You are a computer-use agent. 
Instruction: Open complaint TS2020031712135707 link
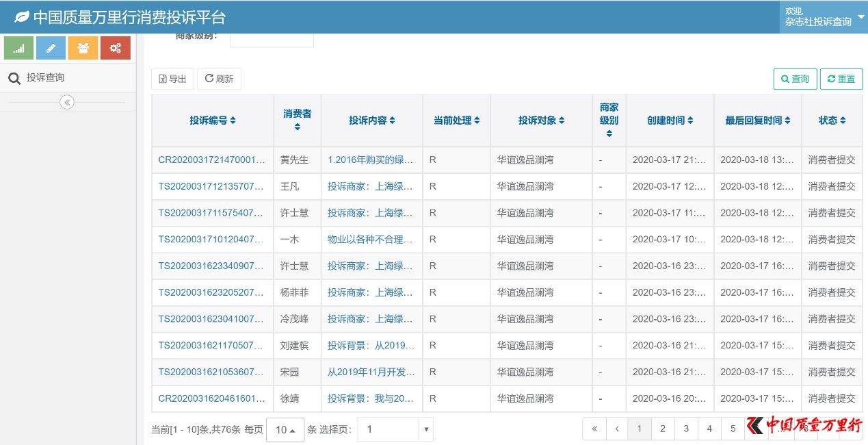click(212, 186)
